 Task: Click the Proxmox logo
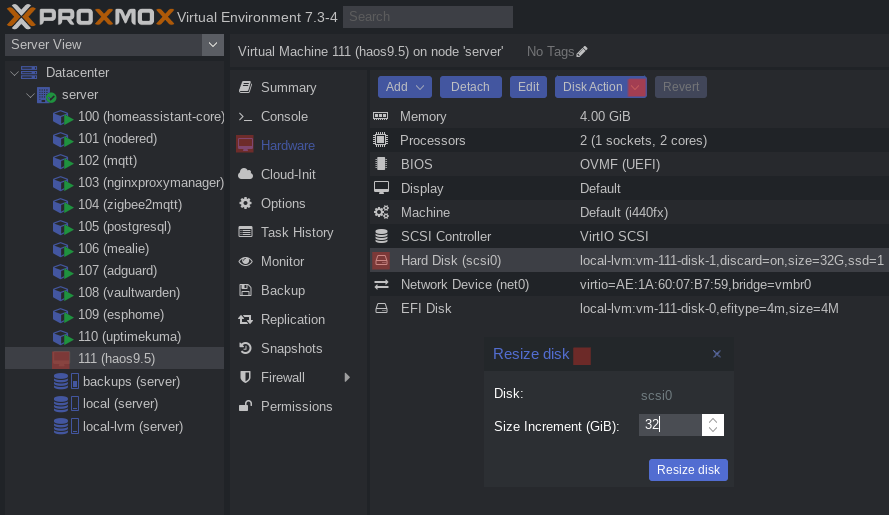coord(90,16)
